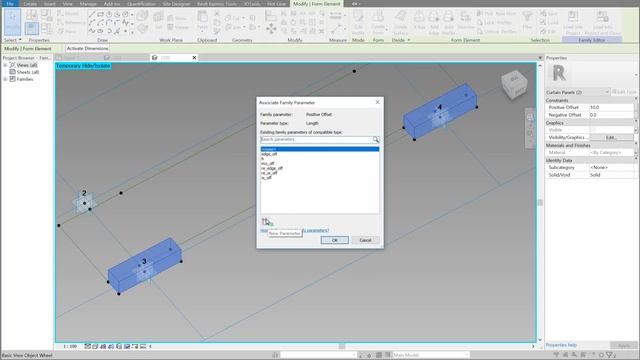This screenshot has height=360, width=640.
Task: Click Cancel in Associate Family Parameter dialog
Action: point(365,240)
